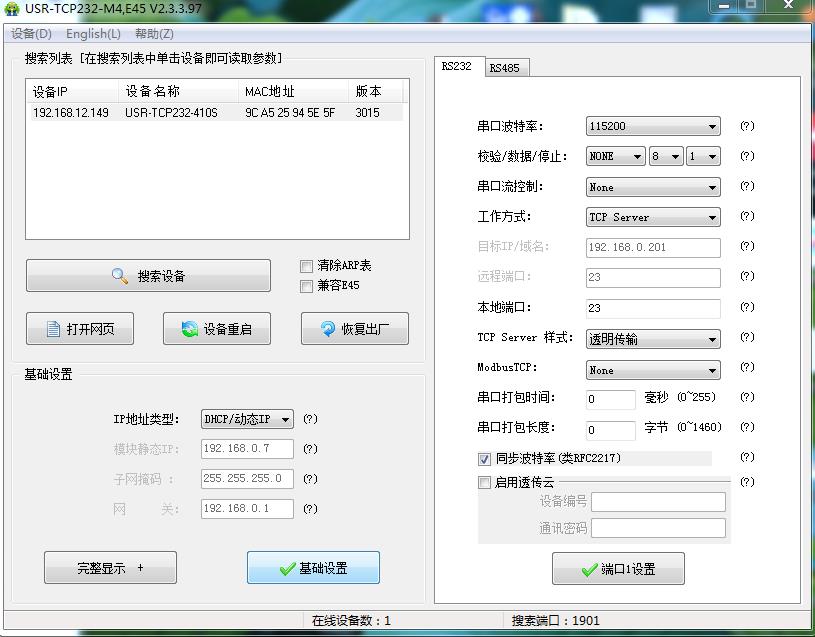
Task: Uncheck 同步波特率 (类RFC2217) option
Action: 485,459
